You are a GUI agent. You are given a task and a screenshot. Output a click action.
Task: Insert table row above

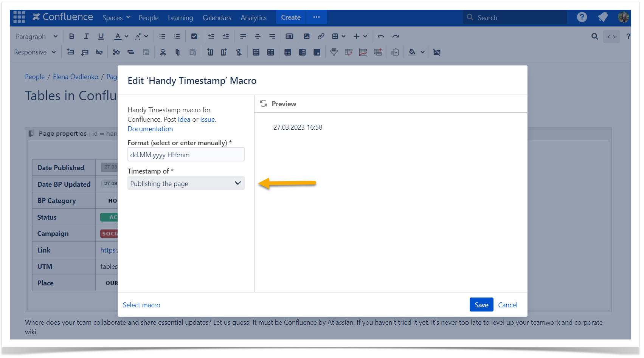tap(70, 52)
